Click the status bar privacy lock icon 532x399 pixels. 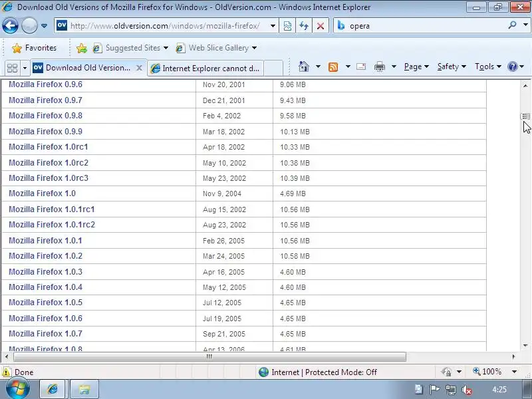click(446, 372)
